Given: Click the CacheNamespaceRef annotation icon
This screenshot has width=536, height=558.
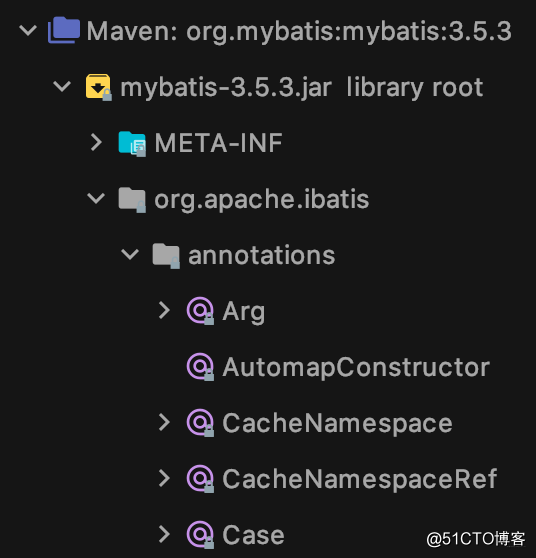Looking at the screenshot, I should click(x=200, y=478).
